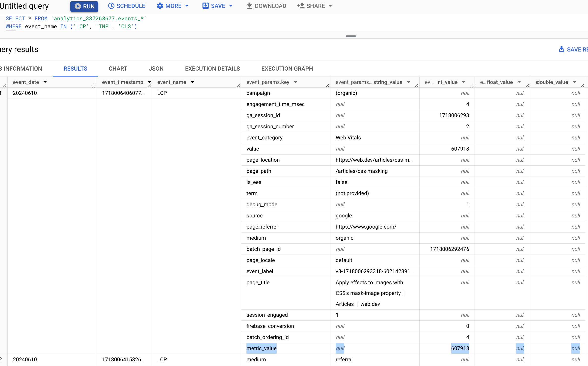Open the SCHEDULE query dialog
This screenshot has width=588, height=366.
click(126, 6)
